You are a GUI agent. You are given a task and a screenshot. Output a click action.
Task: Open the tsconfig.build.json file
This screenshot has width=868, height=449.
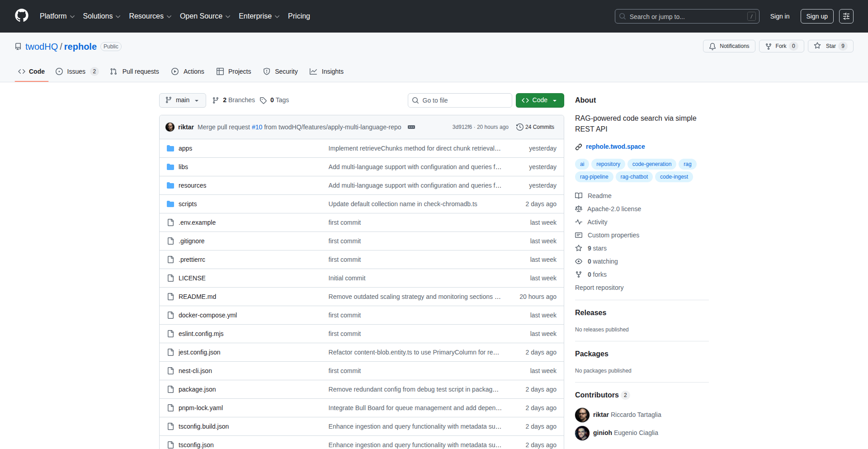pyautogui.click(x=203, y=426)
